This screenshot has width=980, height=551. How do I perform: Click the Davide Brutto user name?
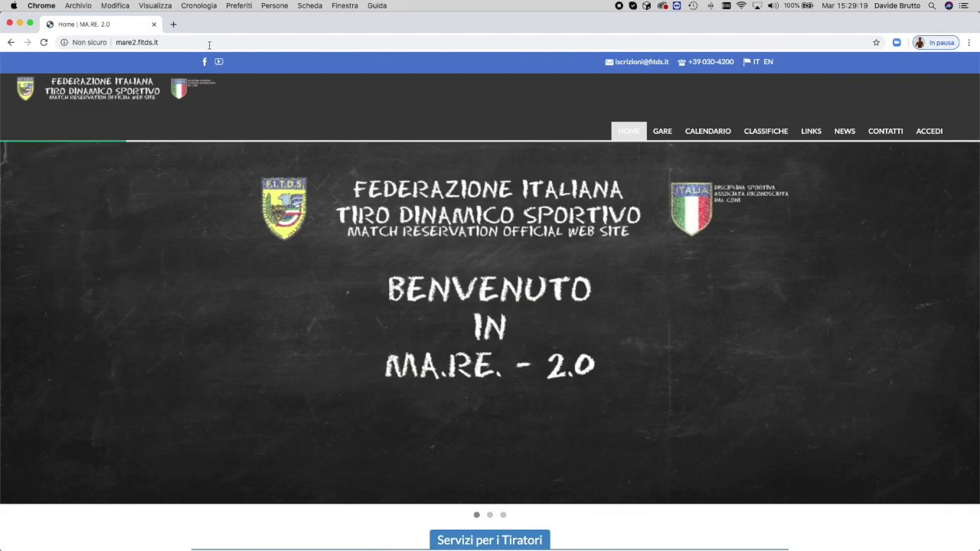[897, 5]
